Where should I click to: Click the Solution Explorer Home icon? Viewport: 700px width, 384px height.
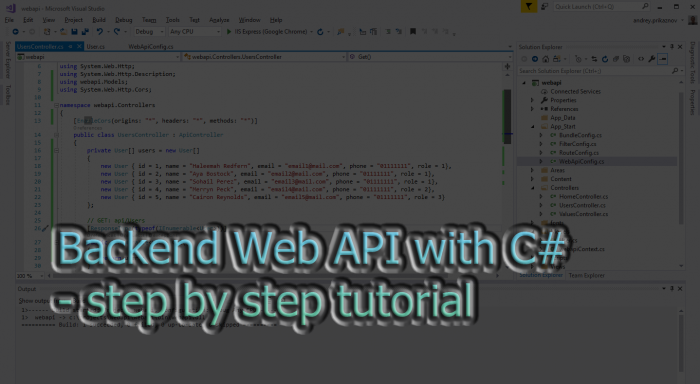546,59
